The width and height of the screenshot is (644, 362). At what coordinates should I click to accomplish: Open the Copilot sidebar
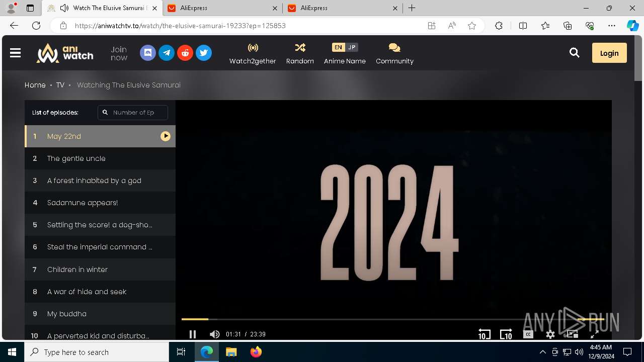pyautogui.click(x=632, y=26)
